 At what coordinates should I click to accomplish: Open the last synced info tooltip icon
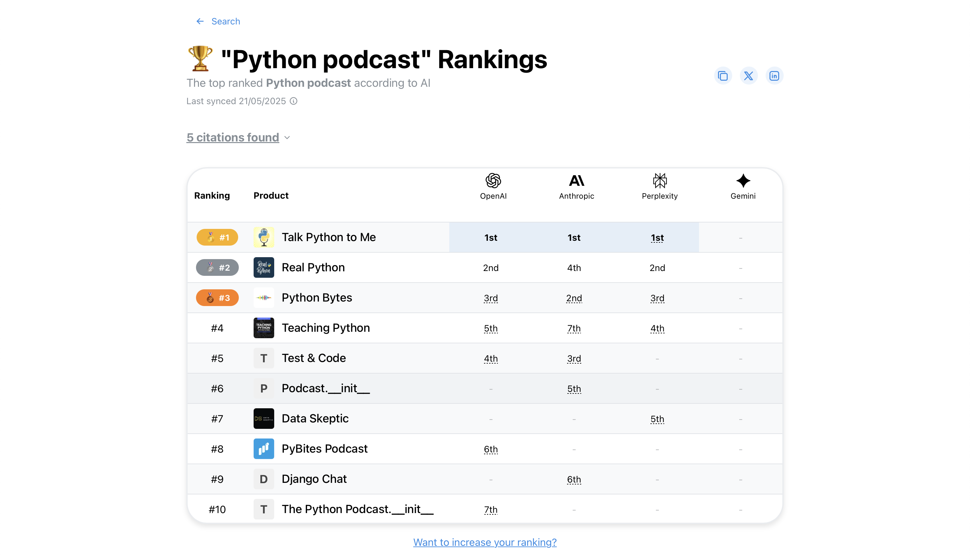point(294,101)
